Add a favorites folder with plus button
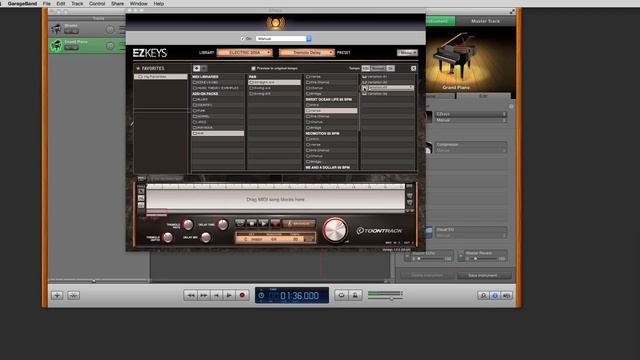Screen dimensions: 640x360 [196, 68]
